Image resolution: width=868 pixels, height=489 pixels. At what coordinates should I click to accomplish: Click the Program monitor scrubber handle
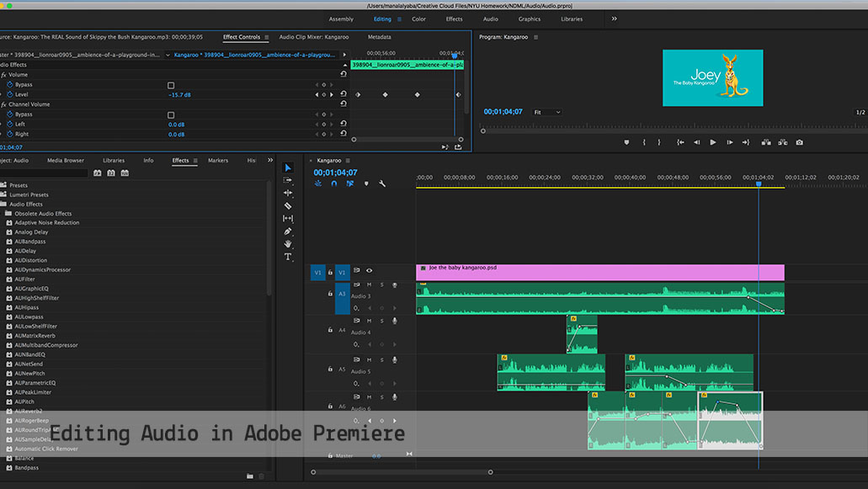[x=482, y=130]
